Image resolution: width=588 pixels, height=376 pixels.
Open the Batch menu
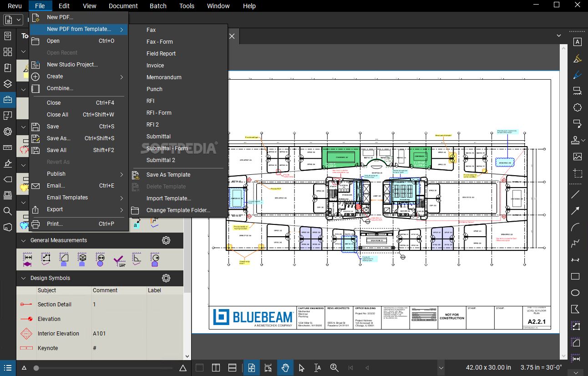pos(158,6)
